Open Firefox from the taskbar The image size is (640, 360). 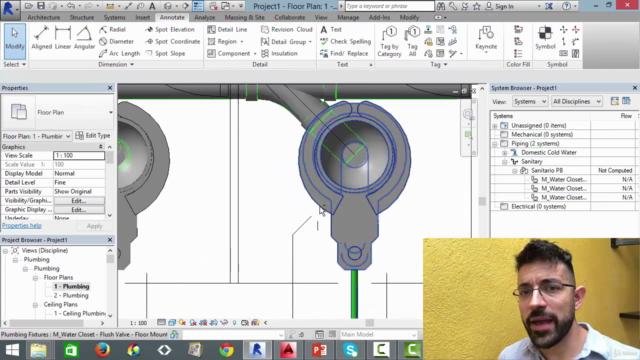point(102,350)
